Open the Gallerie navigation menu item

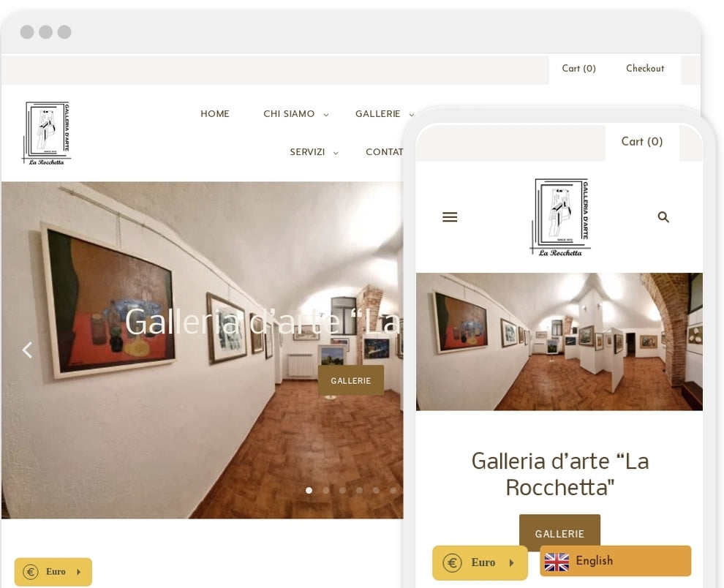377,113
